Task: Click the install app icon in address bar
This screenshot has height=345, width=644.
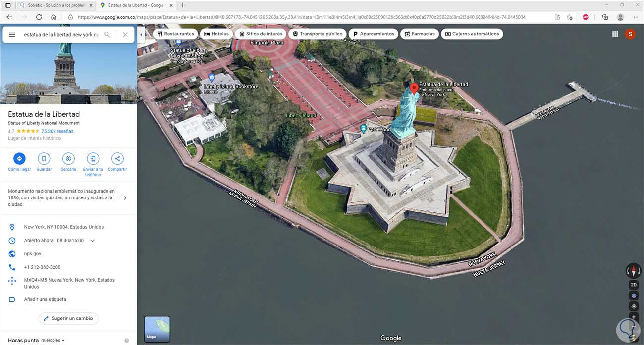Action: point(557,17)
